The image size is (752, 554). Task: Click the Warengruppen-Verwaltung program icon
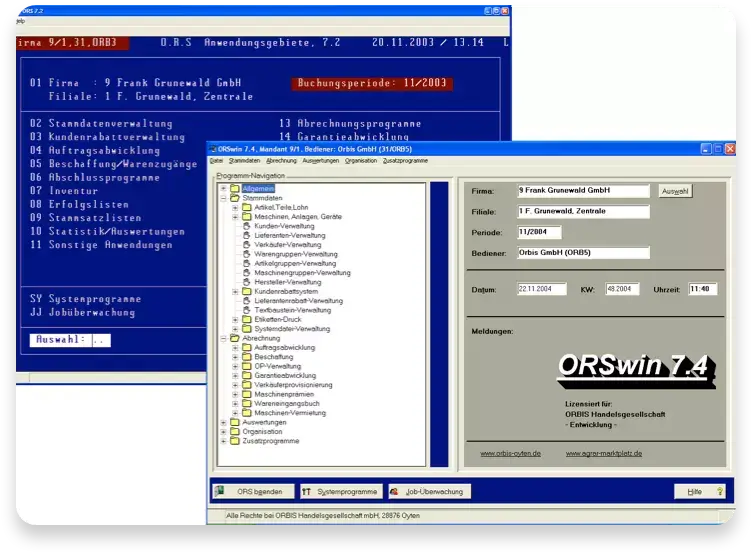tap(247, 254)
